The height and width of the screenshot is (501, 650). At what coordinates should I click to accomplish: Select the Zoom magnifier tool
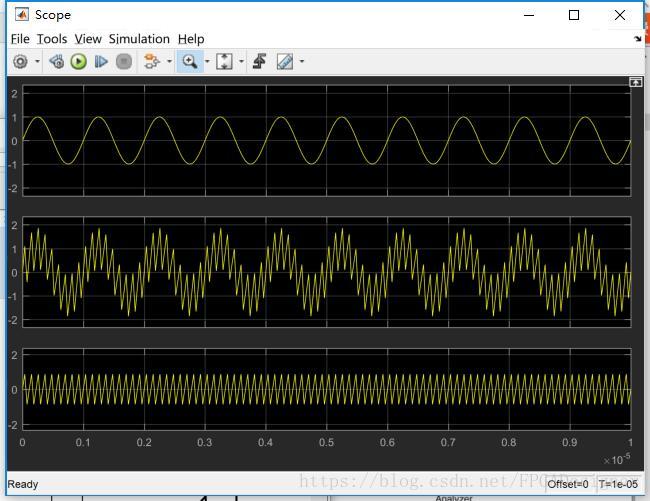point(190,62)
